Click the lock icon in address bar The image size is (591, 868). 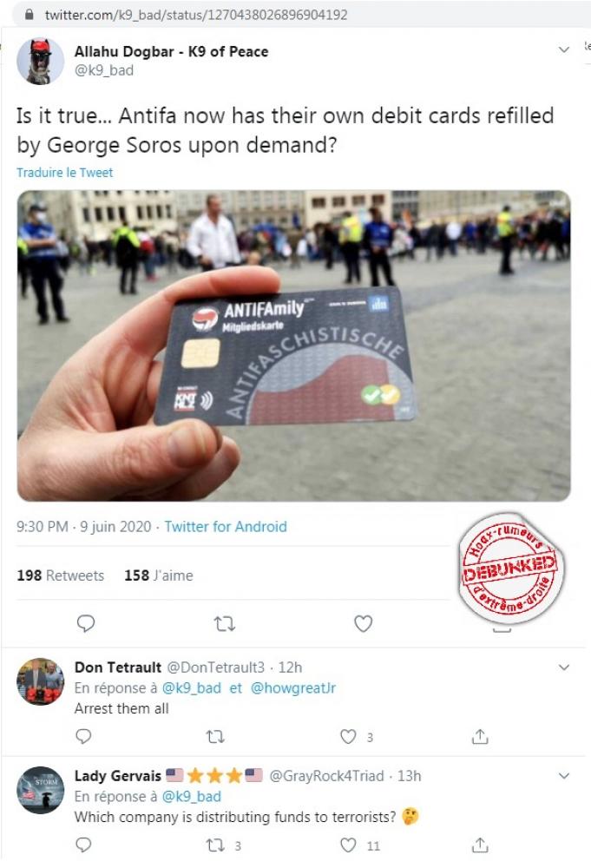point(30,15)
